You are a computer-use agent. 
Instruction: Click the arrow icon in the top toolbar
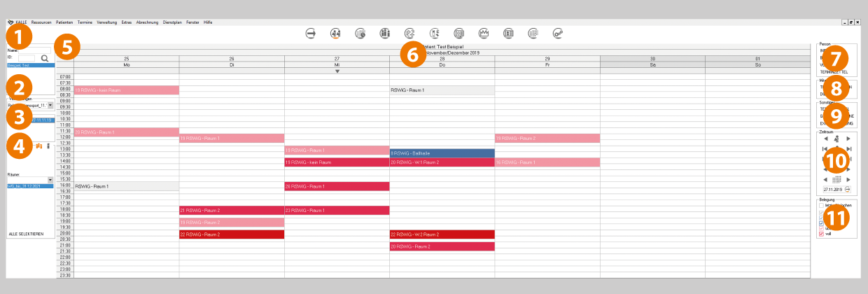(x=311, y=33)
